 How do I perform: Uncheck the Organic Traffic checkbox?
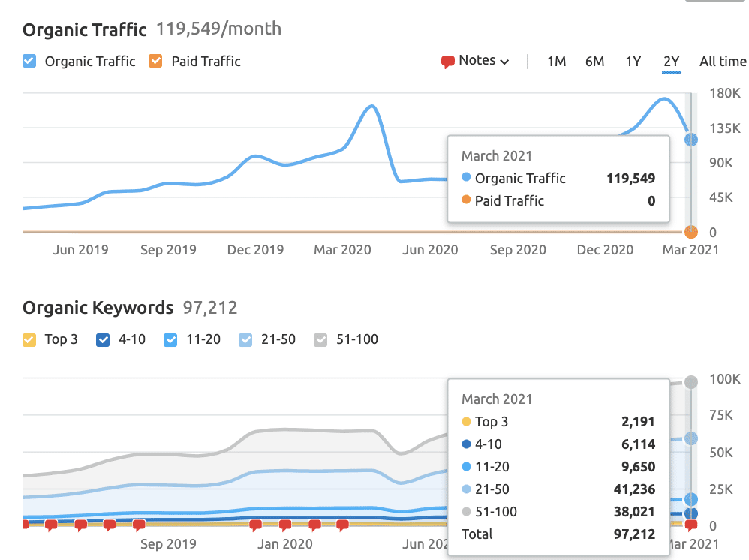29,62
